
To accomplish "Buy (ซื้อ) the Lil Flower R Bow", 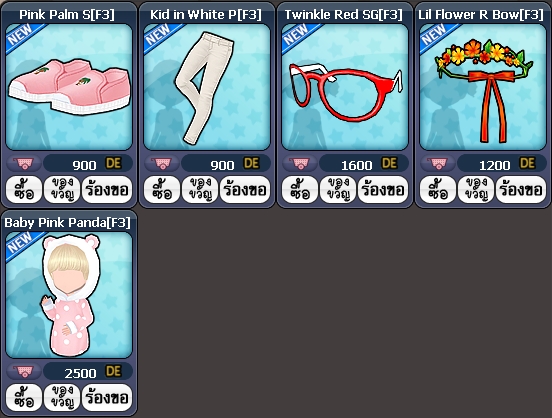I will click(x=438, y=190).
